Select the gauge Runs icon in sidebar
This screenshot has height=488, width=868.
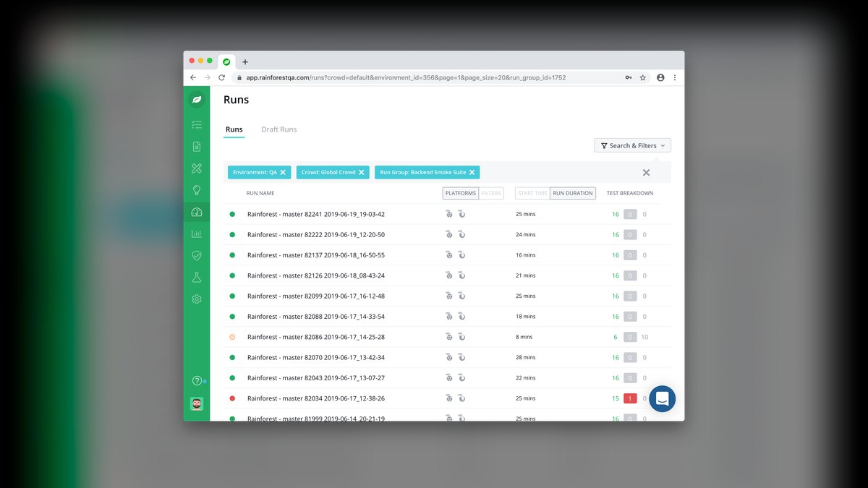[196, 213]
